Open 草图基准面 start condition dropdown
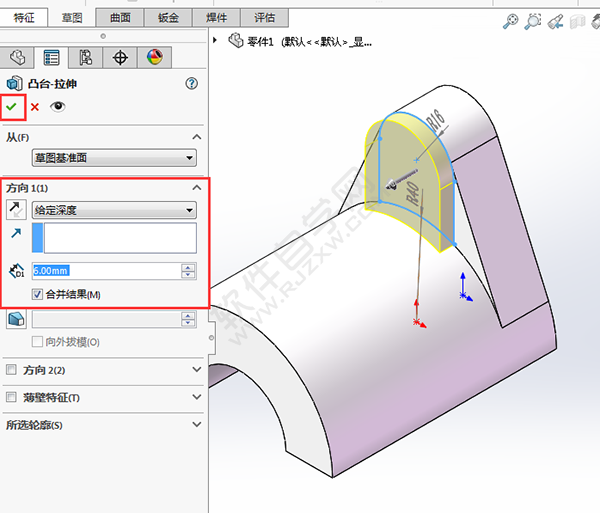Screen dimensions: 600x513 (x=114, y=158)
